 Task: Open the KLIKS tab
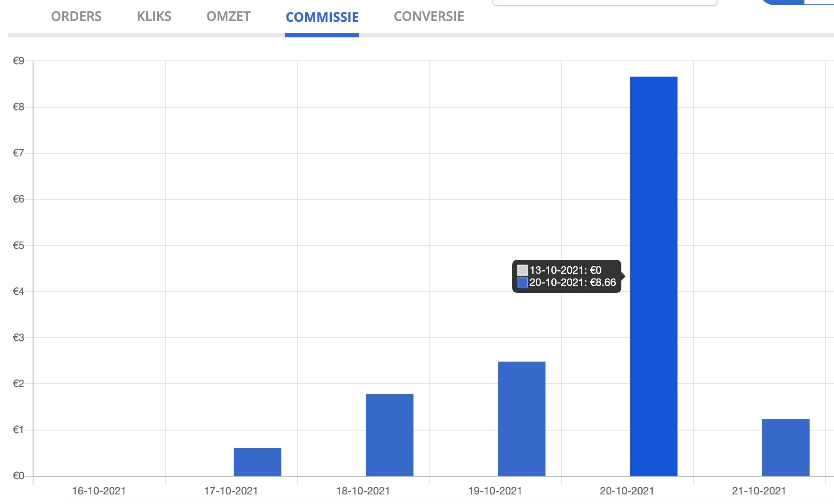[154, 17]
